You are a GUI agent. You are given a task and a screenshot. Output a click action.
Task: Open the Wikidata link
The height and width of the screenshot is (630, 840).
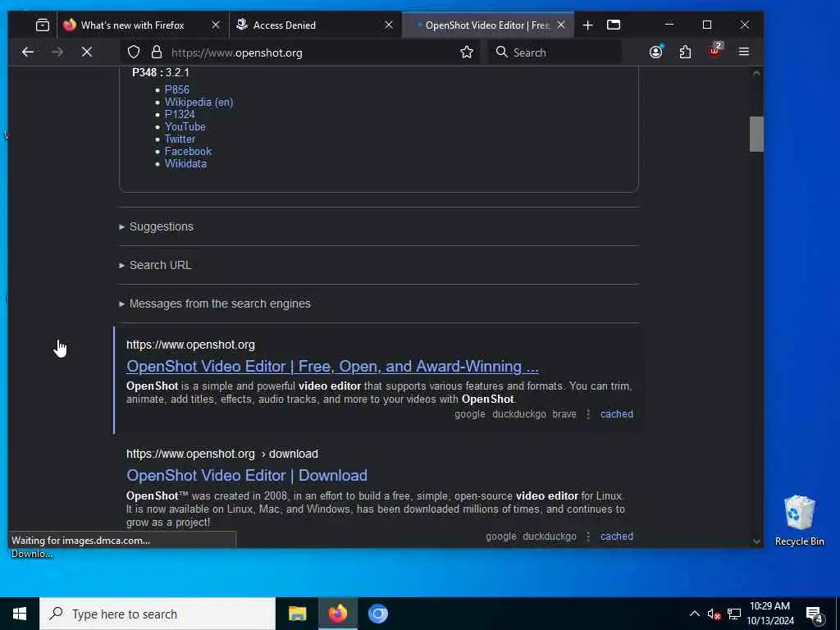coord(185,163)
